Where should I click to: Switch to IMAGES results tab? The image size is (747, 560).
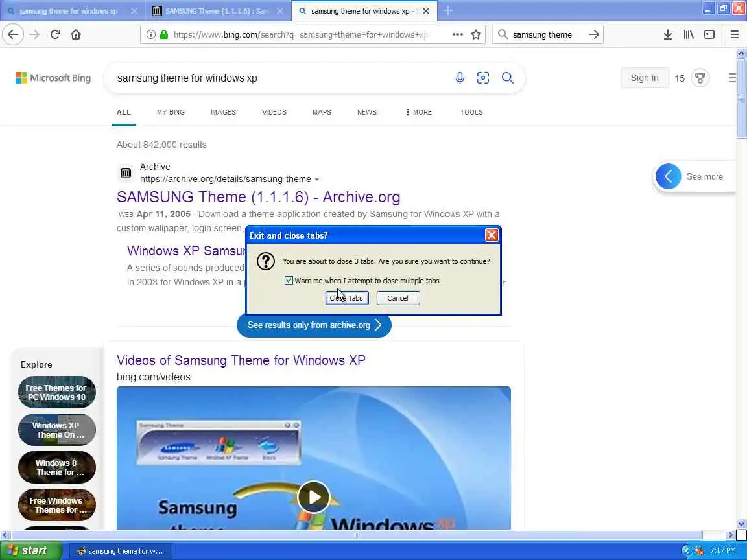(223, 112)
